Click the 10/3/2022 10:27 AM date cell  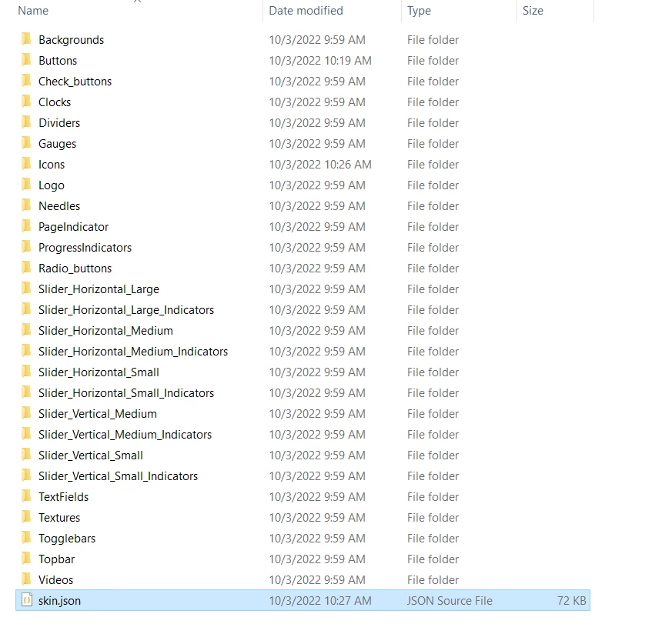[320, 601]
